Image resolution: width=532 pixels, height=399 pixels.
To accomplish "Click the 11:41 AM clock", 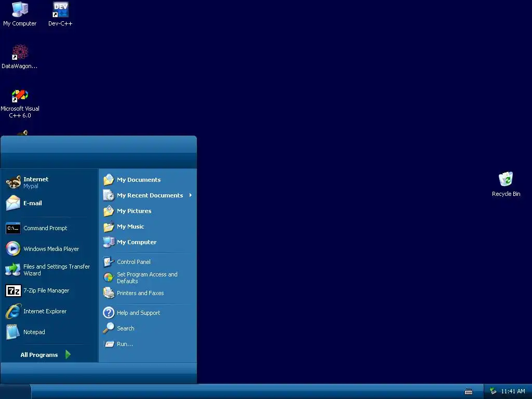I will [513, 391].
